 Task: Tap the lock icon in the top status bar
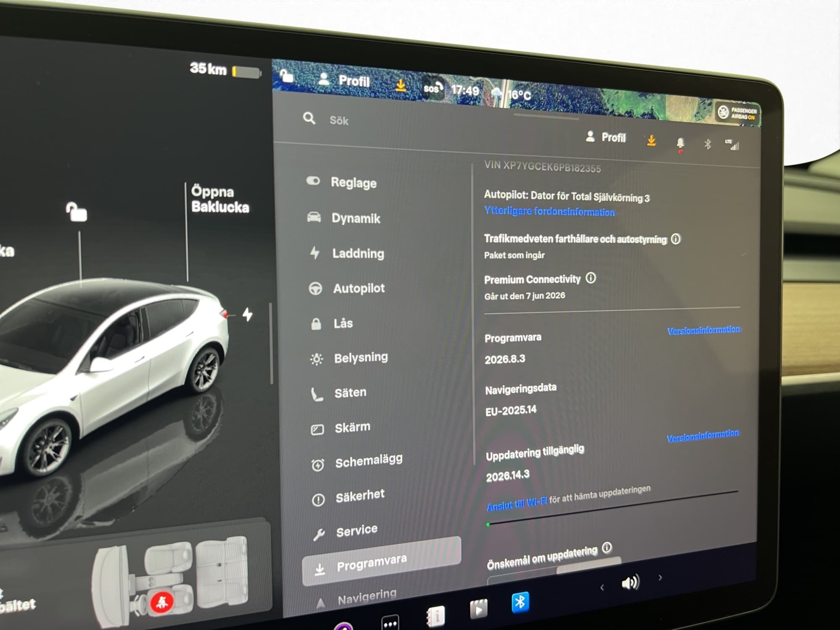pyautogui.click(x=287, y=76)
